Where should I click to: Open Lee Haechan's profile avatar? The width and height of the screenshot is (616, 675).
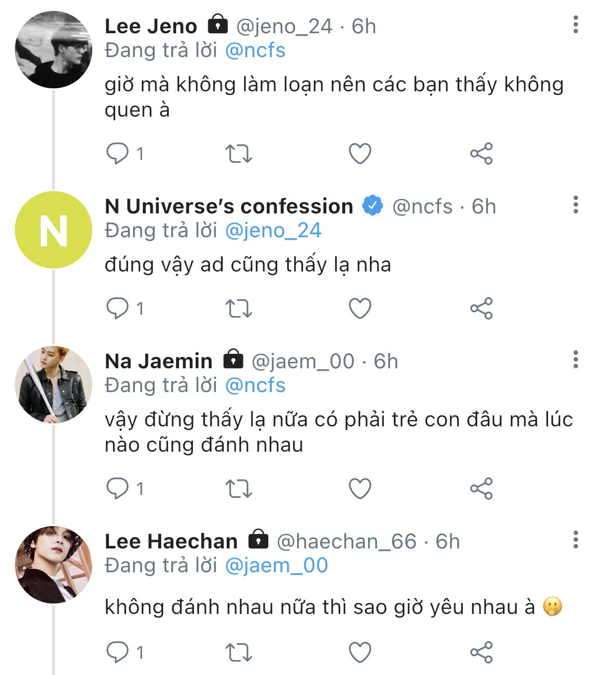pyautogui.click(x=54, y=565)
